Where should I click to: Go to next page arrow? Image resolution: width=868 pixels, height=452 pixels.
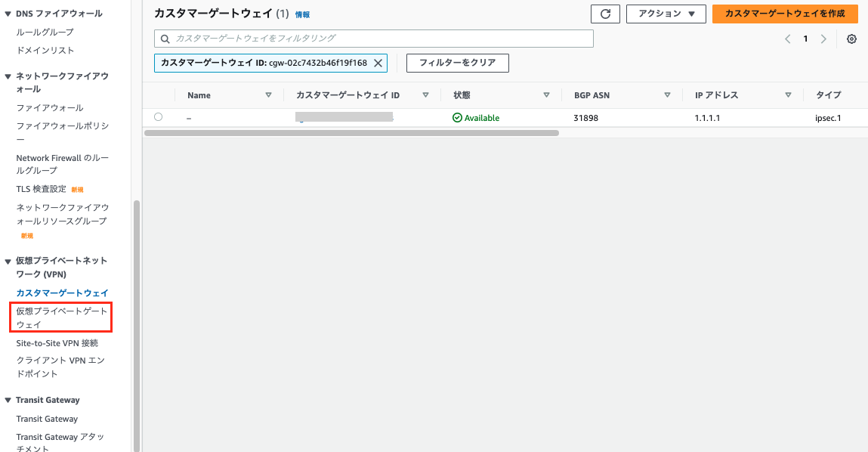(x=823, y=39)
